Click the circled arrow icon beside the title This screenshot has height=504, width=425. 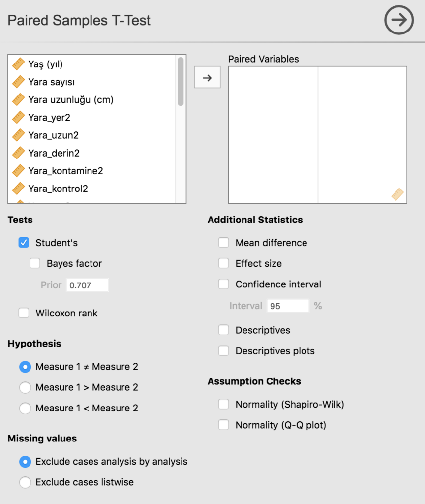pyautogui.click(x=399, y=20)
